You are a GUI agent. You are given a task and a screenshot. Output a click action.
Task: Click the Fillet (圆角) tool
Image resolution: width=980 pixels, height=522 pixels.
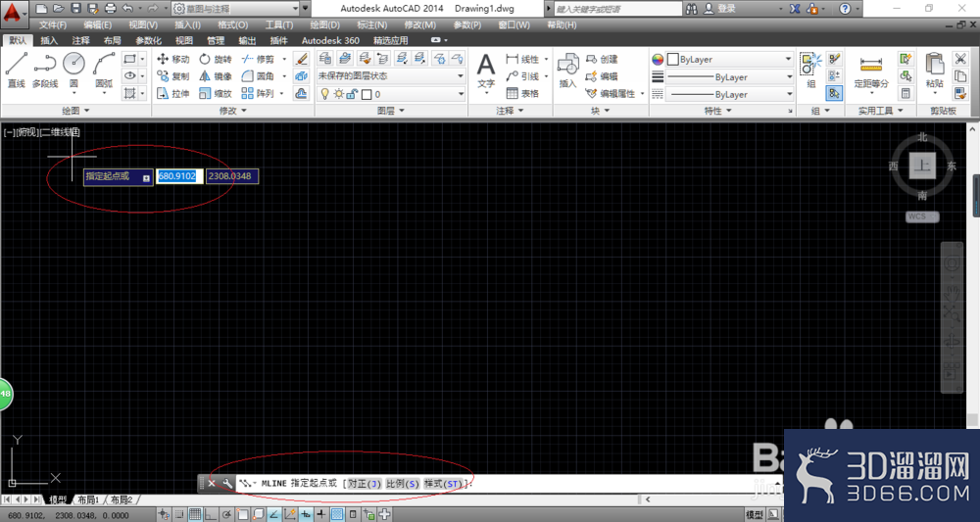258,76
